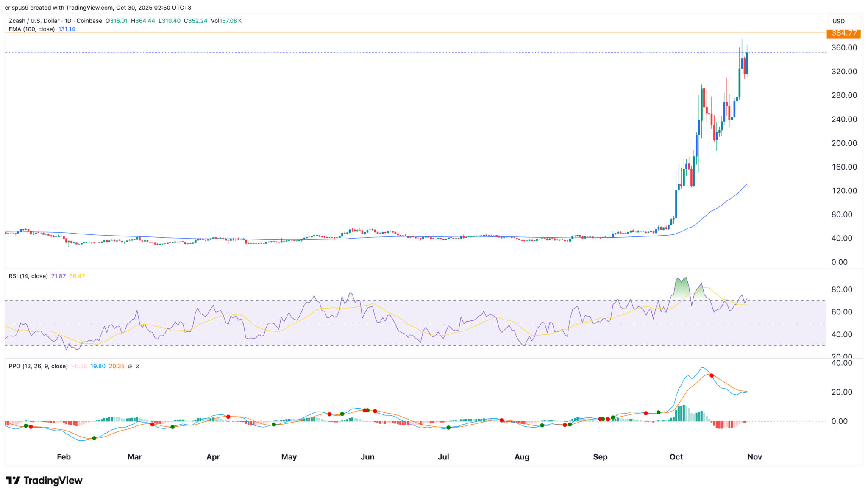Click the first empty-set icon beside PPO values
The image size is (868, 495).
click(x=130, y=366)
